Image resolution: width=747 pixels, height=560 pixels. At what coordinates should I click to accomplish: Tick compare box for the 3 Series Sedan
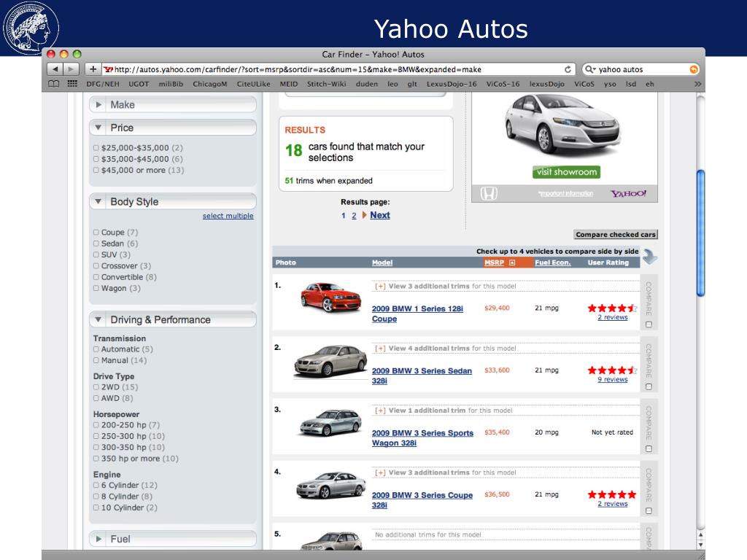tap(649, 386)
